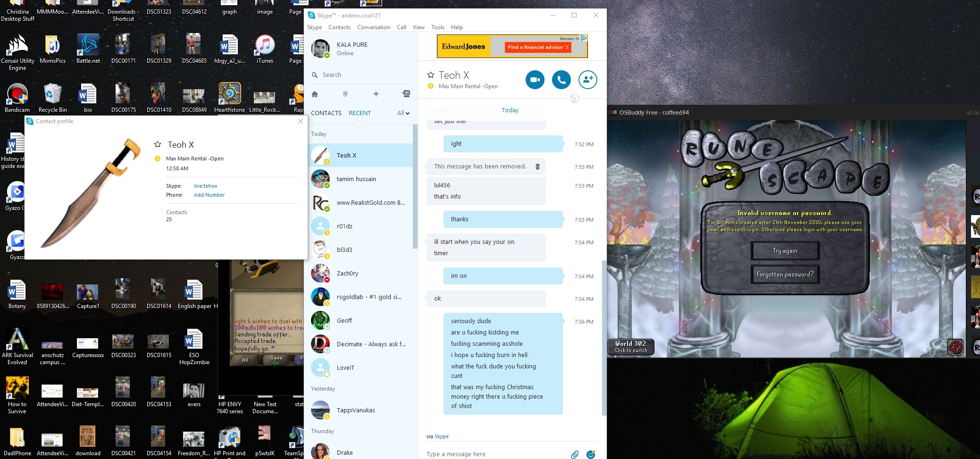The image size is (980, 459).
Task: Click the Teoh X profile sword picture
Action: click(x=92, y=193)
